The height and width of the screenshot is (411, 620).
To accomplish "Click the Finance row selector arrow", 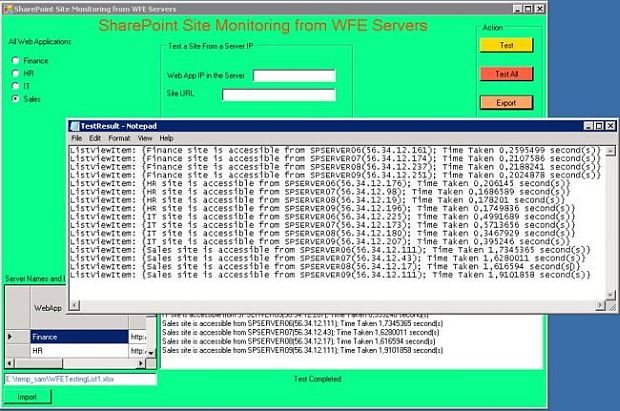I will [17, 337].
